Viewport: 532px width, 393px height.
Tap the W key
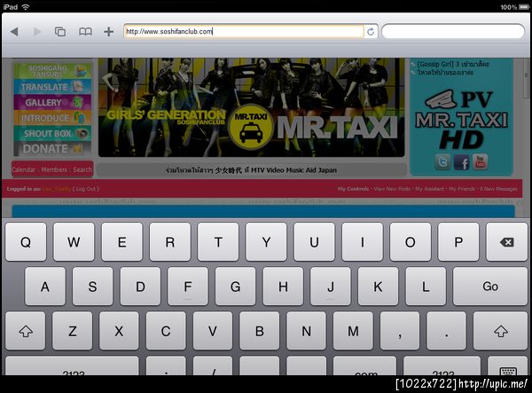74,242
